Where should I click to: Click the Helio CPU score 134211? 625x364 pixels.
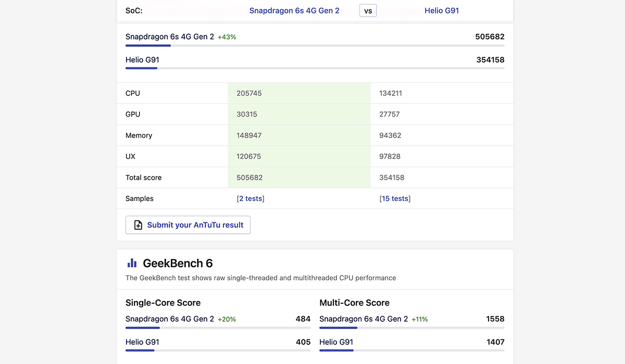coord(392,93)
